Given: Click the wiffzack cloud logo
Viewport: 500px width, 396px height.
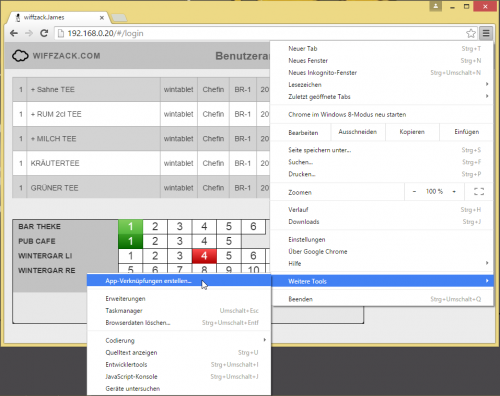Looking at the screenshot, I should coord(20,56).
